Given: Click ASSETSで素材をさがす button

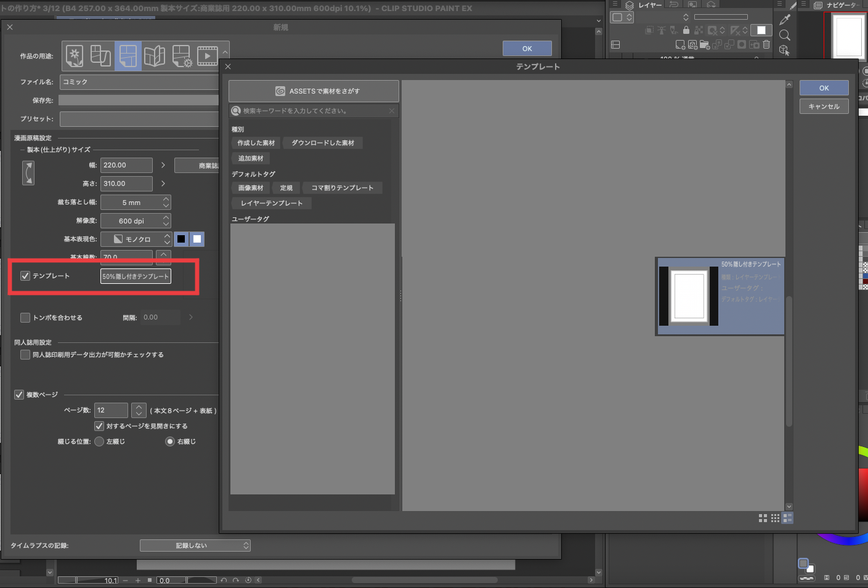Looking at the screenshot, I should tap(314, 91).
